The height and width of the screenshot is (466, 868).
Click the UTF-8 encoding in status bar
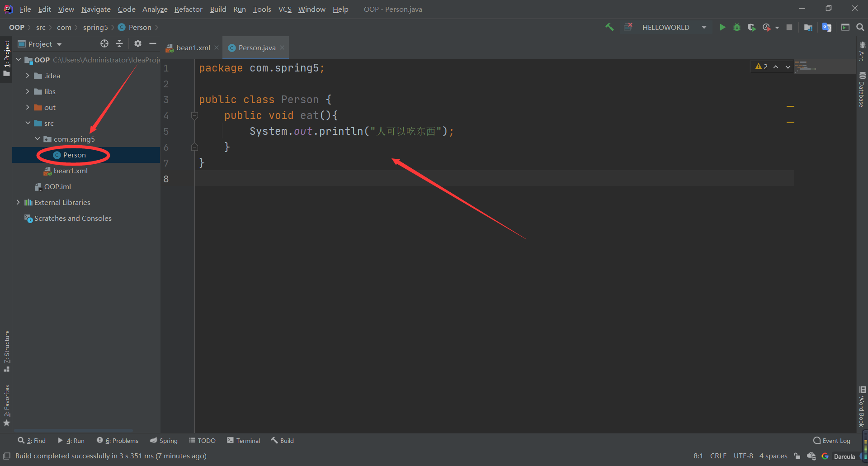coord(743,456)
